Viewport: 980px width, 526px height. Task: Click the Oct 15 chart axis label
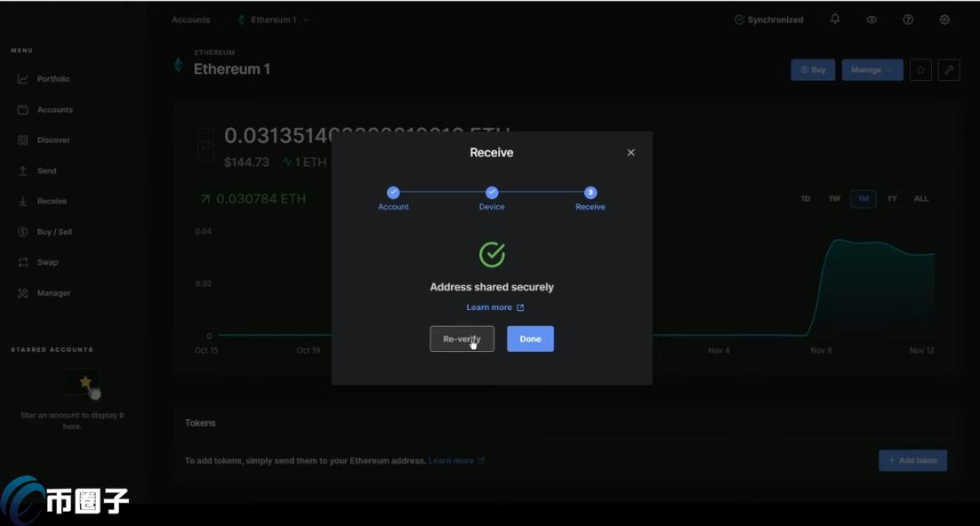coord(206,350)
